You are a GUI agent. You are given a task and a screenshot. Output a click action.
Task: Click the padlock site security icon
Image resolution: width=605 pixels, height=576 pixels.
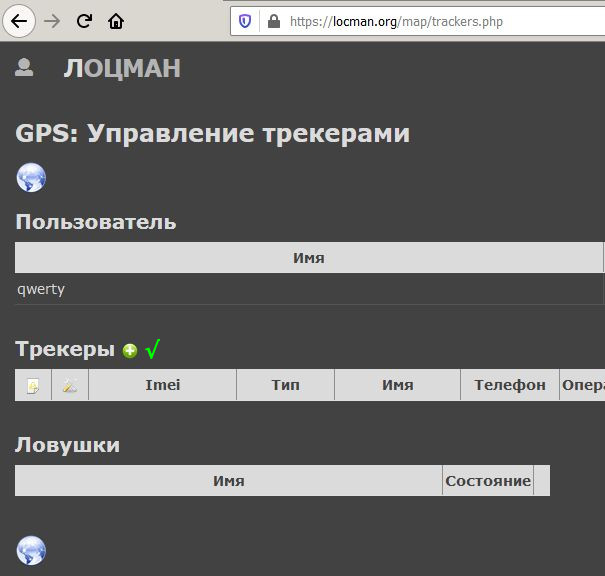274,21
